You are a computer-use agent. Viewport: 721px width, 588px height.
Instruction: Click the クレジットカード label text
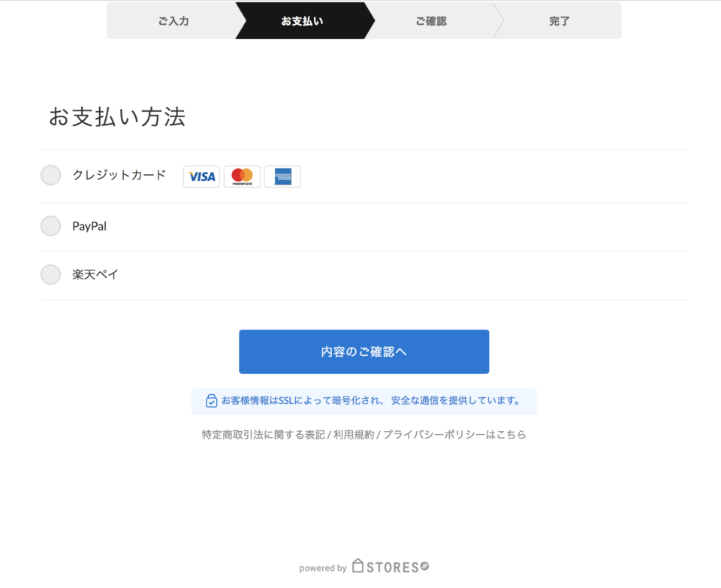[x=119, y=175]
